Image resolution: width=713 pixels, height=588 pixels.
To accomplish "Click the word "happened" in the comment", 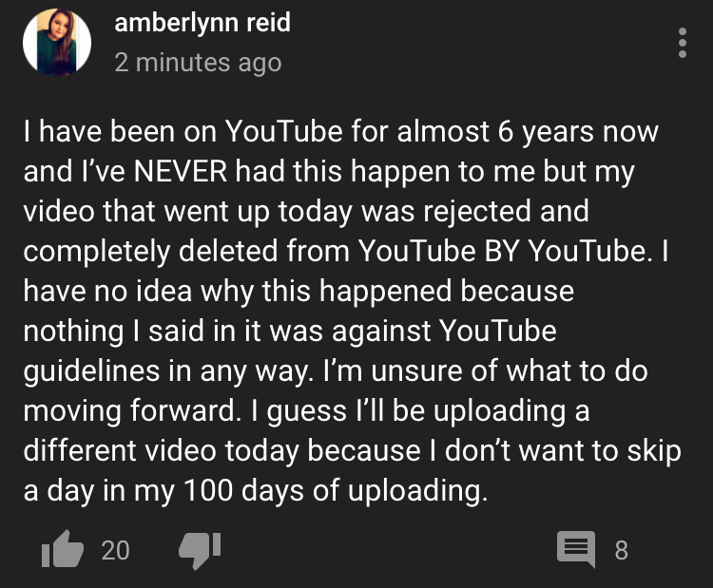I will pos(386,292).
